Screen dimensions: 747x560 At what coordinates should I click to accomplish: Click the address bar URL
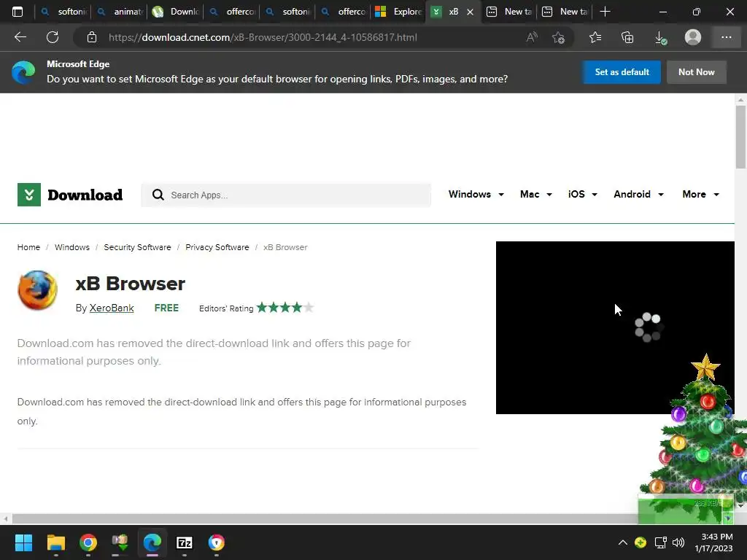pos(263,37)
